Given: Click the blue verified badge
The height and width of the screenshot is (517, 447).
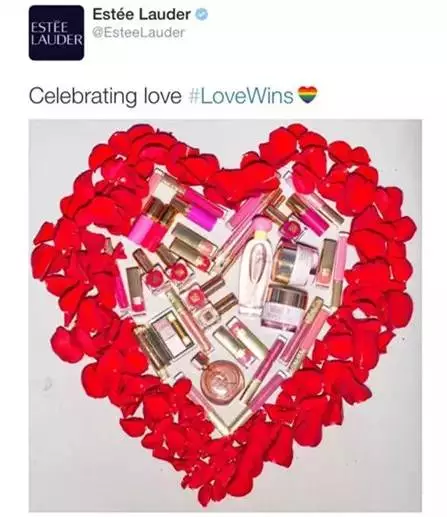Looking at the screenshot, I should pos(201,14).
